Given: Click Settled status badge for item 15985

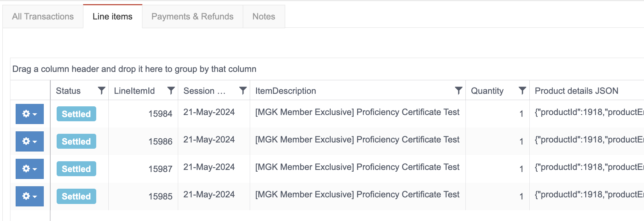Looking at the screenshot, I should (76, 196).
